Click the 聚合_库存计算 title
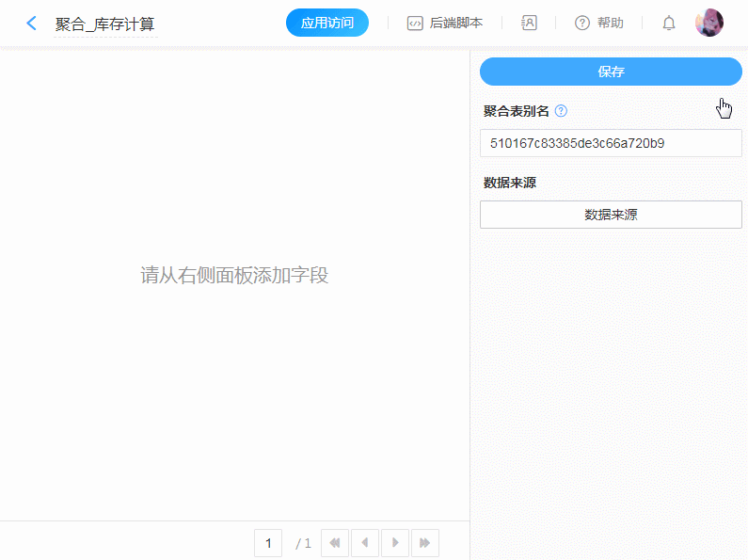The height and width of the screenshot is (560, 748). tap(104, 24)
